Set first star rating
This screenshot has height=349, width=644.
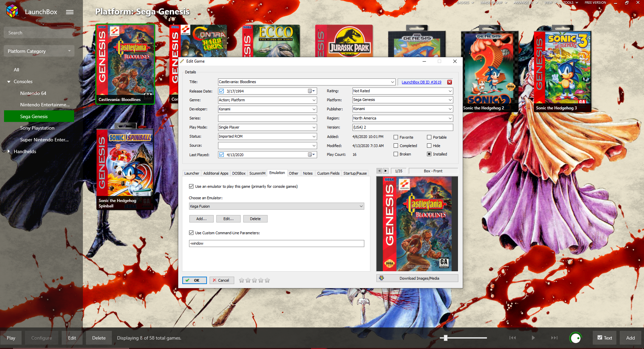click(x=242, y=280)
